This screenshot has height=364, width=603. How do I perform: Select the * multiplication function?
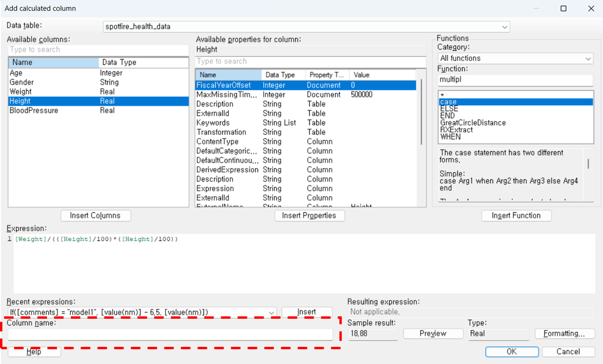[x=515, y=95]
